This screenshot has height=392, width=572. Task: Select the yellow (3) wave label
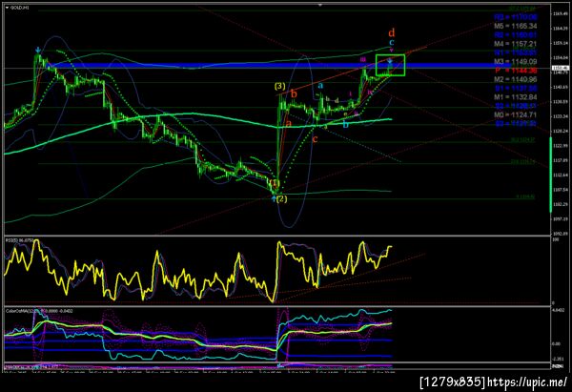click(x=279, y=87)
